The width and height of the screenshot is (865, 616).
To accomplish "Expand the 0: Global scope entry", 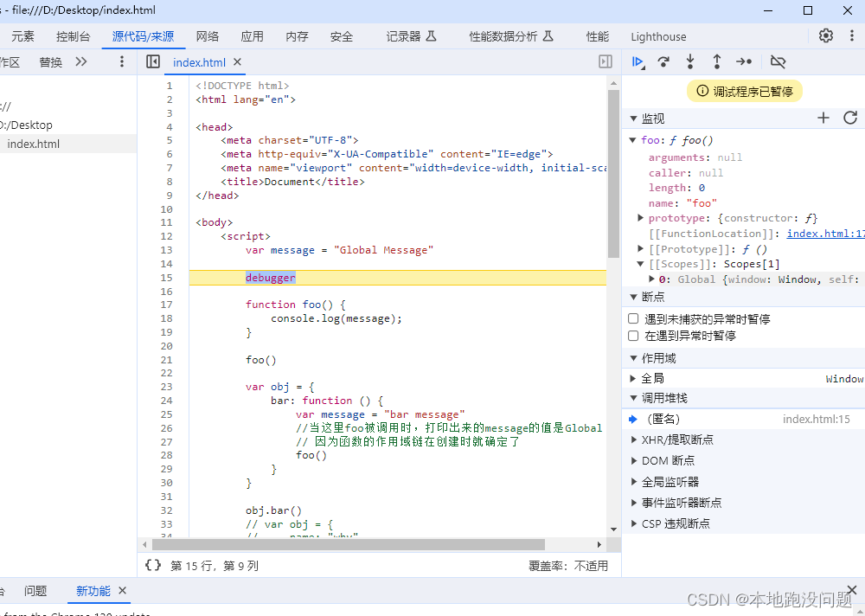I will click(651, 279).
